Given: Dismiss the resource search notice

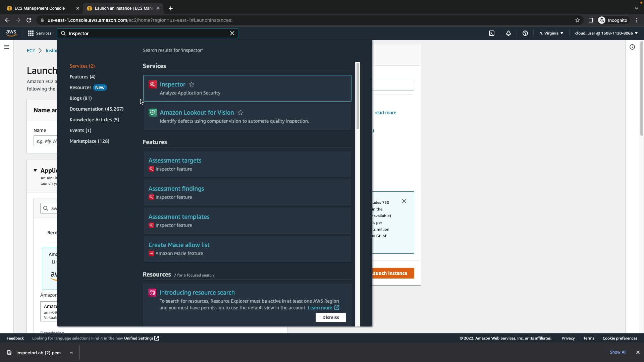Looking at the screenshot, I should pyautogui.click(x=330, y=317).
